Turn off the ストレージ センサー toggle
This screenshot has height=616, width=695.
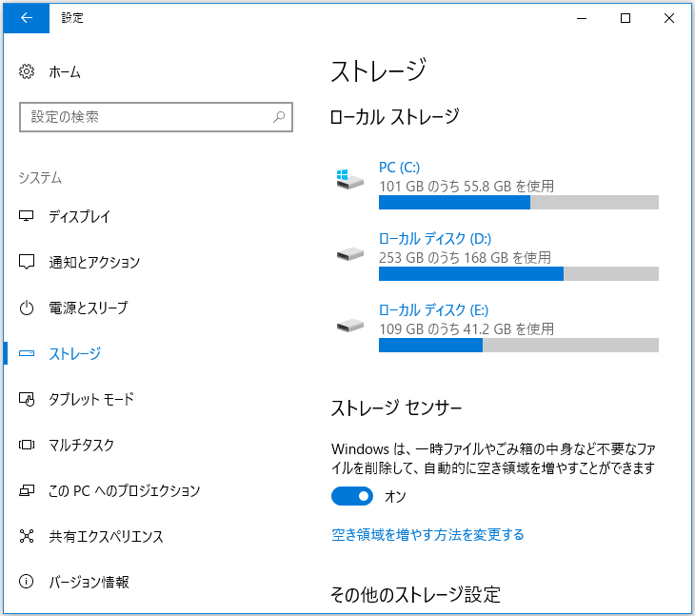(x=352, y=496)
